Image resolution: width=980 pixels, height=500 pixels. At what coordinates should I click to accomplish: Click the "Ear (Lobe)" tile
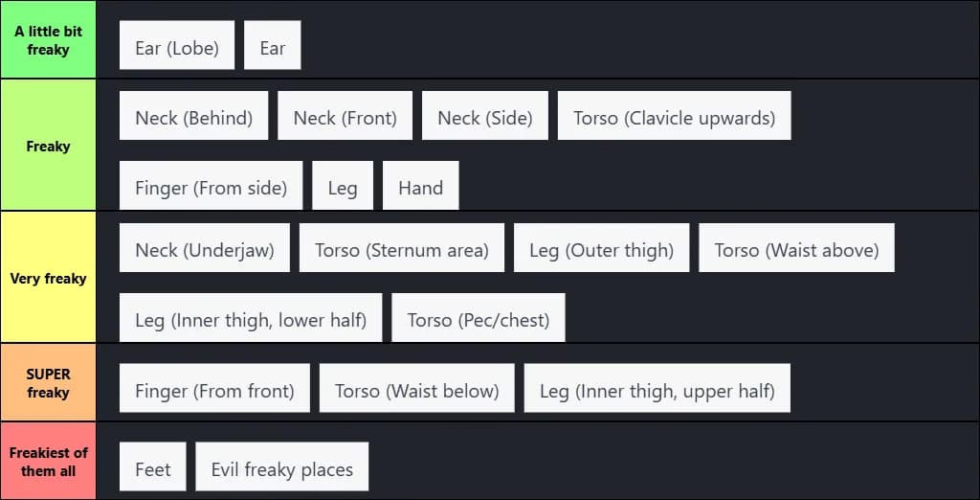(177, 46)
